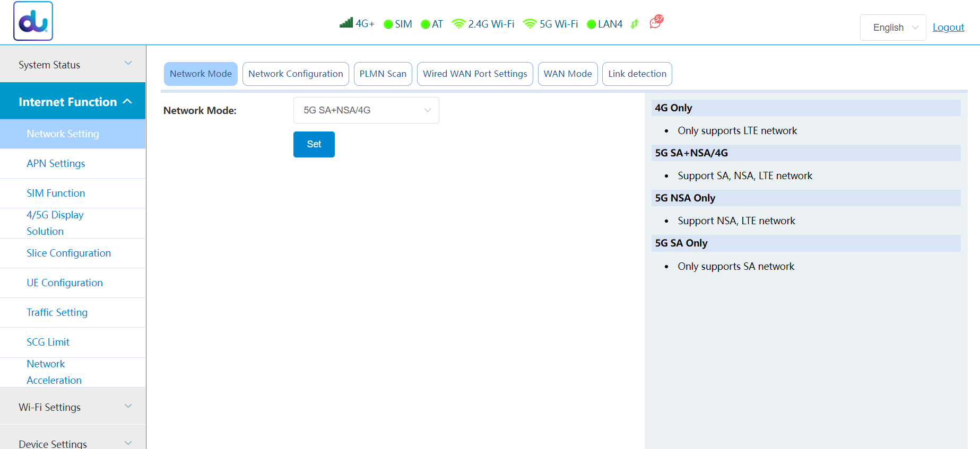Expand the System Status menu section
Viewport: 980px width, 449px height.
[73, 64]
